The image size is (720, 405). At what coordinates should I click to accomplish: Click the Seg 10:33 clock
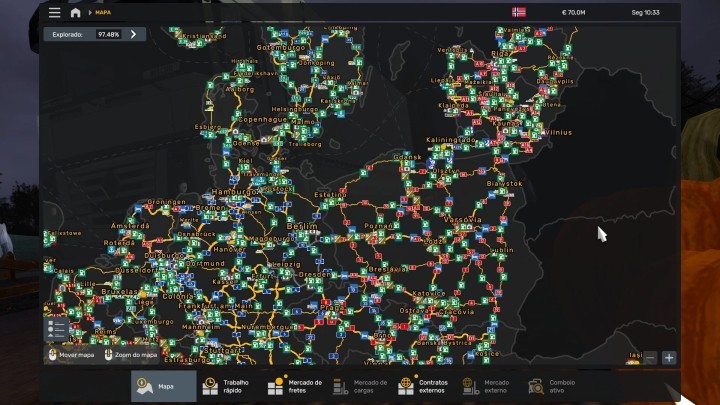tap(645, 12)
